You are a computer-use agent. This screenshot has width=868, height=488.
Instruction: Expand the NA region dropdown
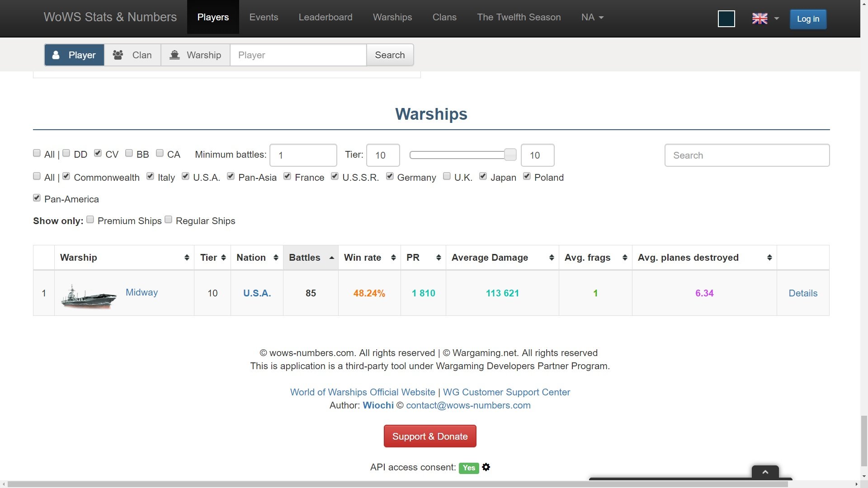coord(592,17)
